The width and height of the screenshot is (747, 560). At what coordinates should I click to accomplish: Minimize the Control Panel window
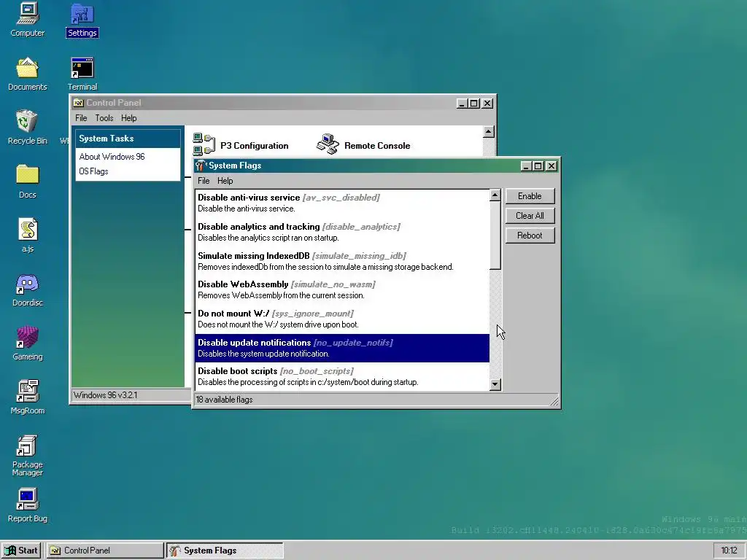[462, 104]
